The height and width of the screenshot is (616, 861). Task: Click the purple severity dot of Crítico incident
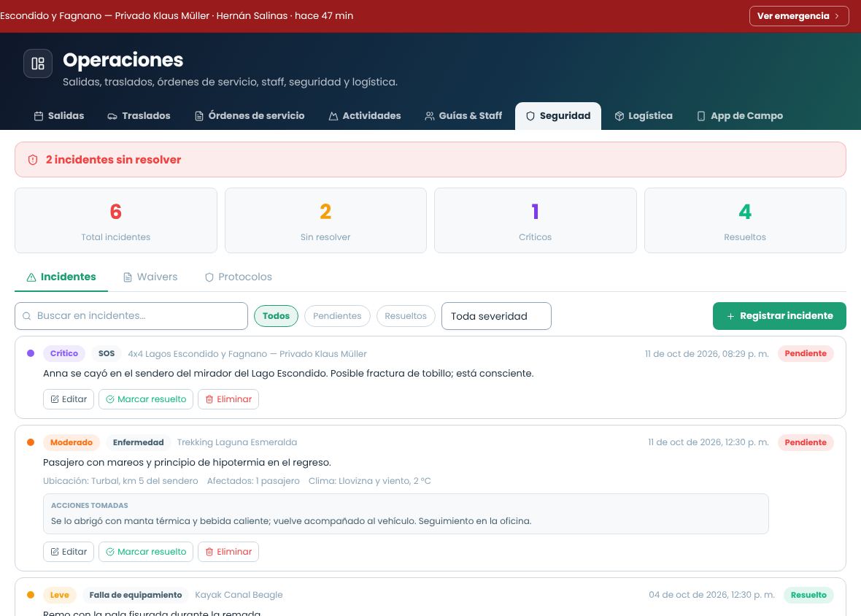click(31, 353)
